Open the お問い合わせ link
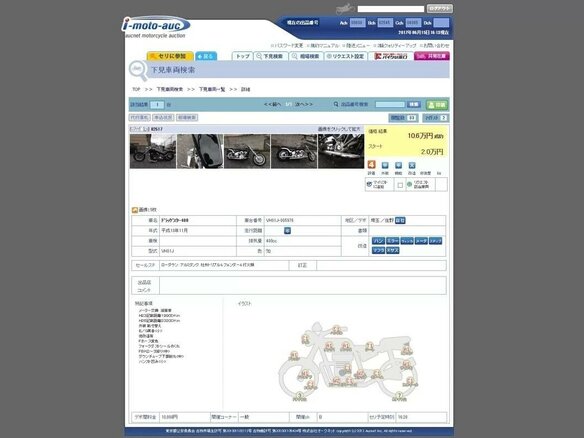The image size is (584, 438). (435, 45)
